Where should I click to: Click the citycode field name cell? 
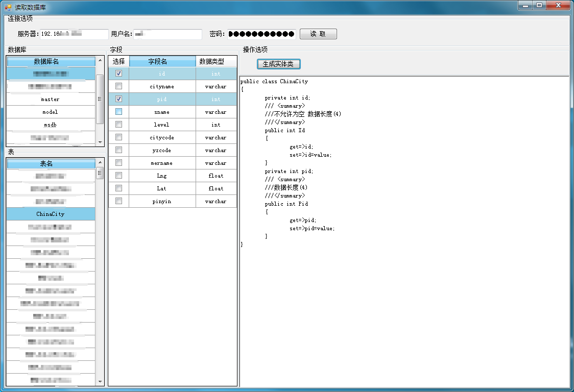(x=162, y=138)
